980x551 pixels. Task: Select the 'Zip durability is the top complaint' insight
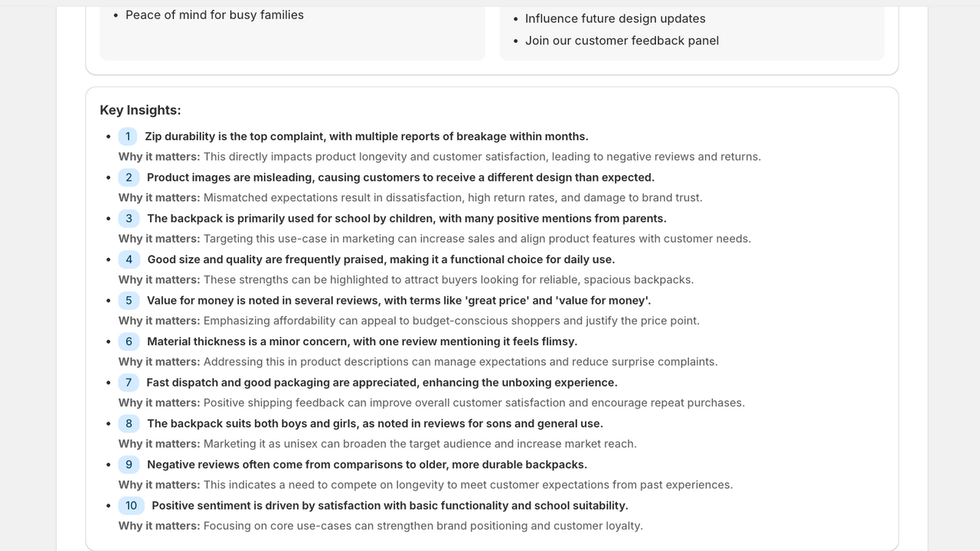pos(367,136)
